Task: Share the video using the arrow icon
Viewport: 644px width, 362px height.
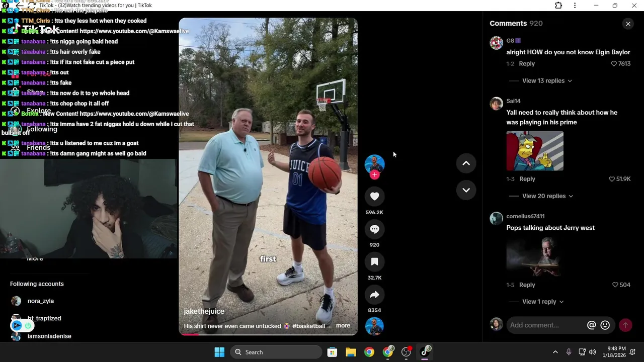Action: pos(374,295)
